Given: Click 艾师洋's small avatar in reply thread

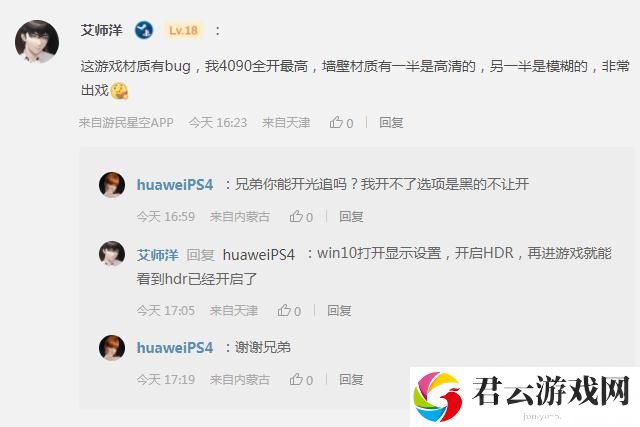Looking at the screenshot, I should 112,254.
